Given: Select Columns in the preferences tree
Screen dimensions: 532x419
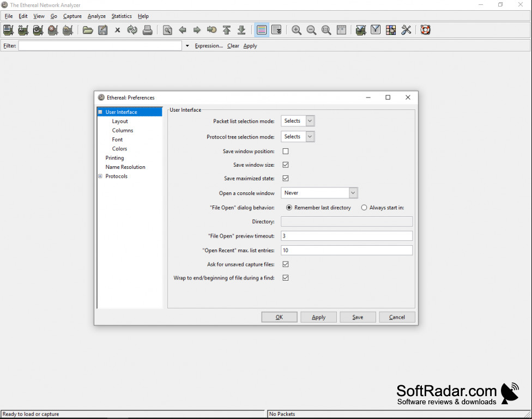Looking at the screenshot, I should [x=123, y=131].
